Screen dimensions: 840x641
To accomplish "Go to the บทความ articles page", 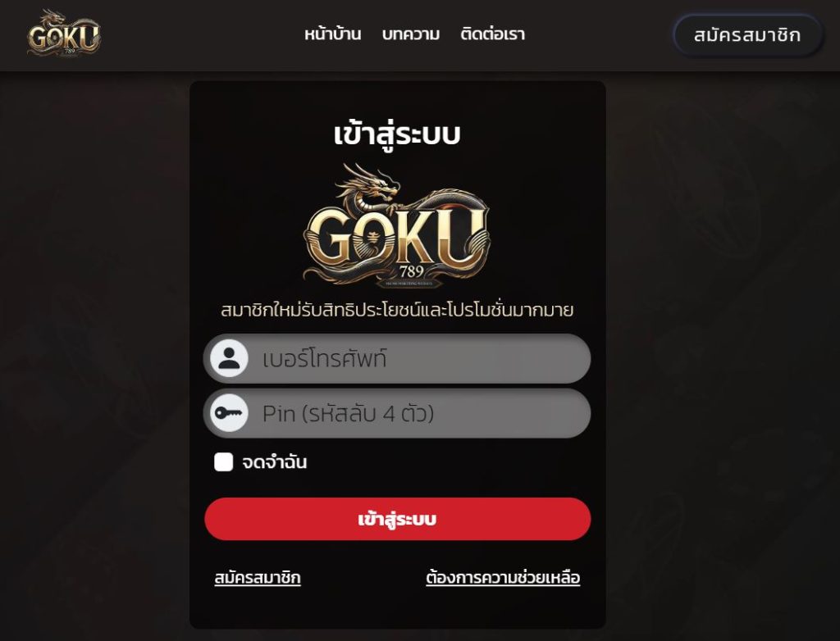I will click(411, 34).
